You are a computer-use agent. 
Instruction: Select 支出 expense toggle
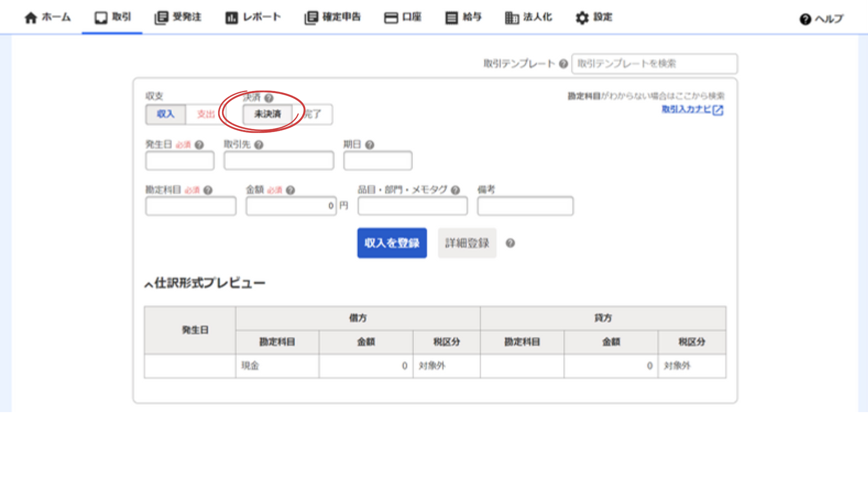(x=205, y=114)
